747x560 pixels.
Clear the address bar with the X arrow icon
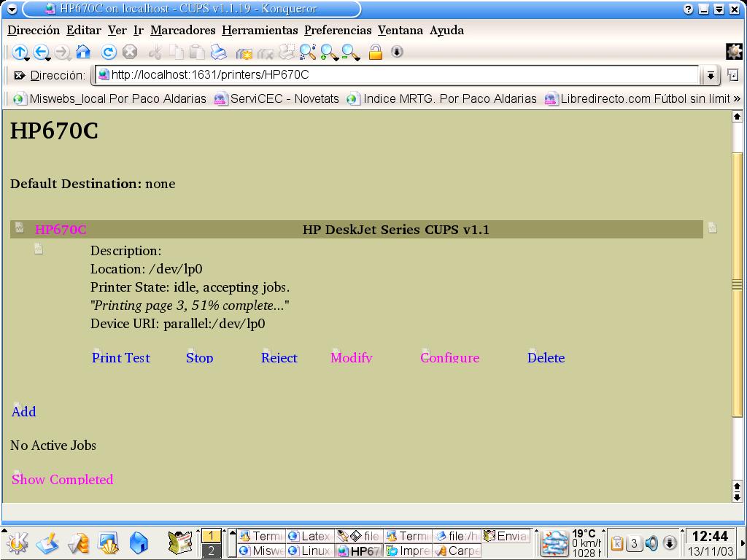click(x=20, y=75)
